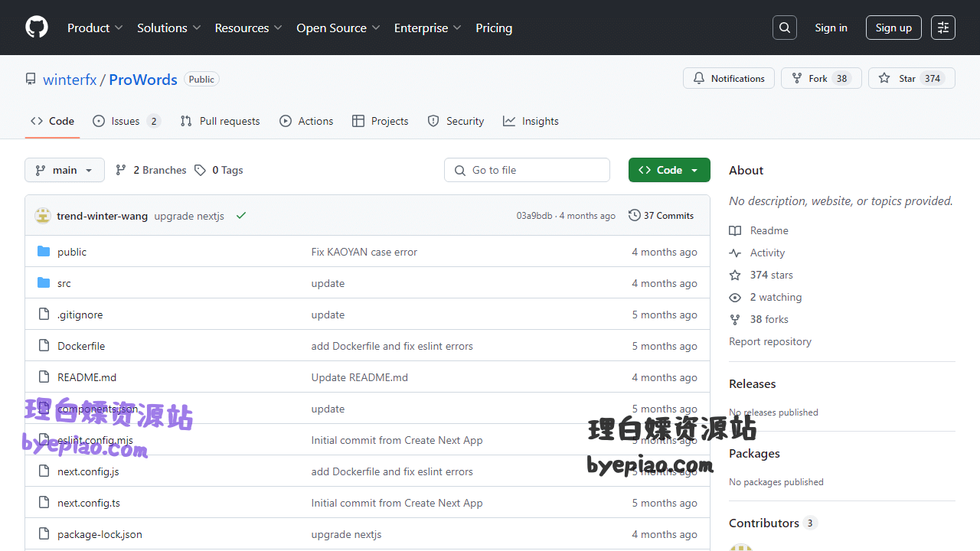This screenshot has height=551, width=980.
Task: Click the eye icon beside 2 watching
Action: click(x=735, y=297)
